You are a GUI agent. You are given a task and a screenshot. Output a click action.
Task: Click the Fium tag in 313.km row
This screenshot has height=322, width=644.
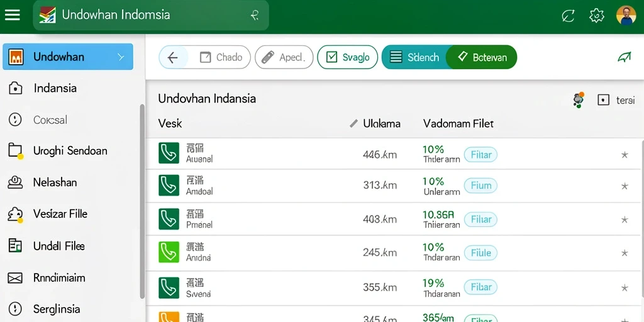pyautogui.click(x=480, y=186)
